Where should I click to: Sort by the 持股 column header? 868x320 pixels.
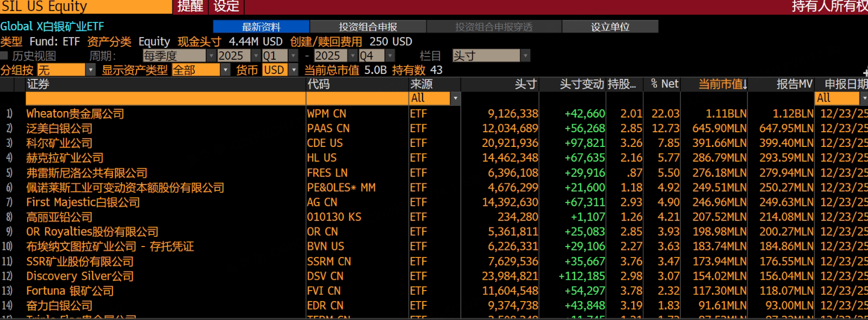624,84
